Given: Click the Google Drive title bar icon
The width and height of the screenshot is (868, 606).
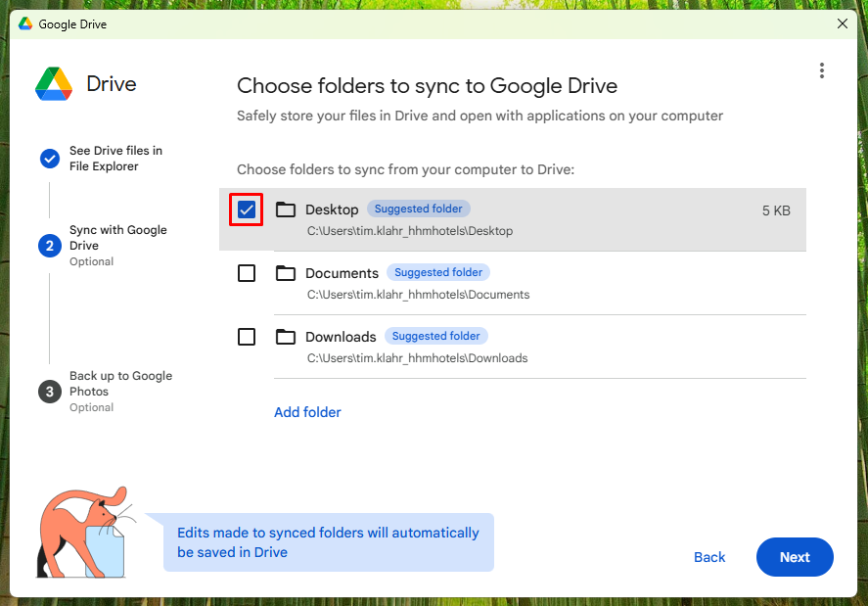Looking at the screenshot, I should coord(25,23).
